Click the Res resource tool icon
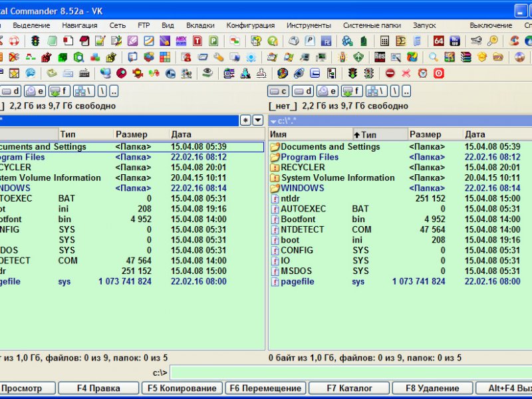The width and height of the screenshot is (532, 399). 379,57
